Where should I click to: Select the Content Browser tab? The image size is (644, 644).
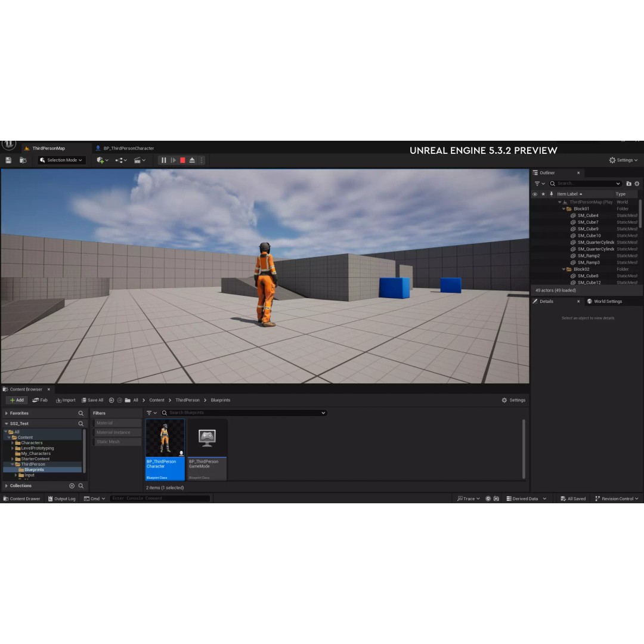click(26, 389)
